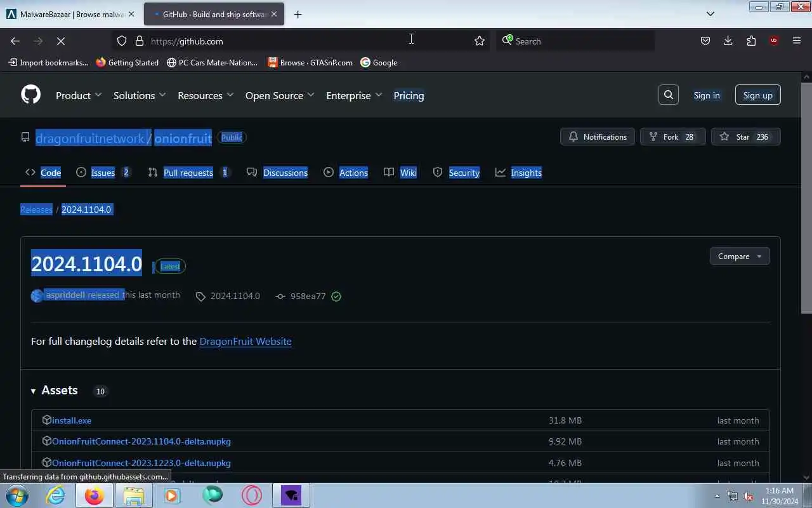Click the verified commit checkmark icon
This screenshot has height=508, width=812.
point(336,296)
